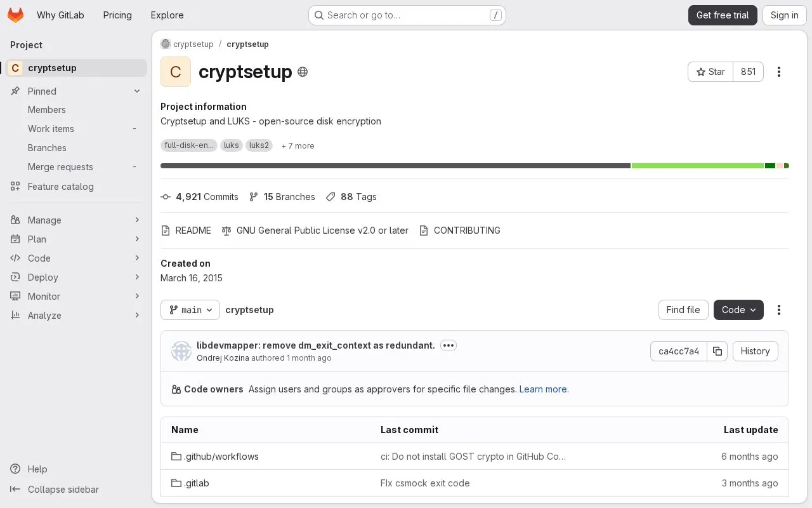Click the gray segment of languages bar
Screen dimensions: 812x508
pos(395,166)
